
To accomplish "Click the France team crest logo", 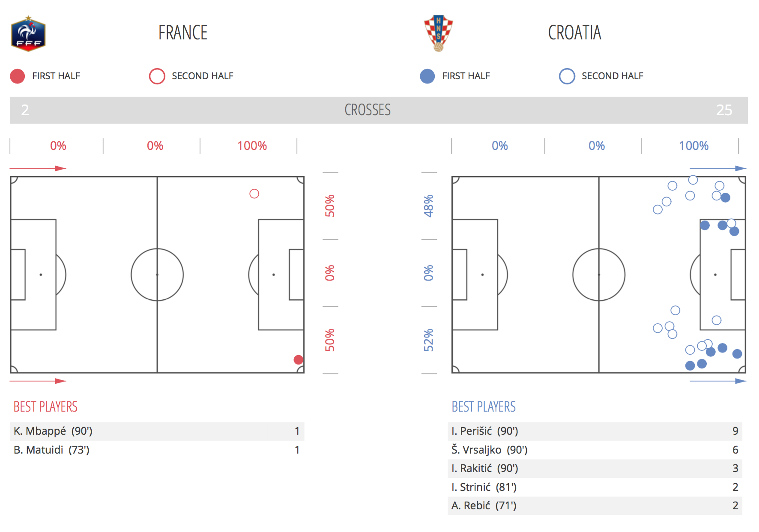I will 28,34.
